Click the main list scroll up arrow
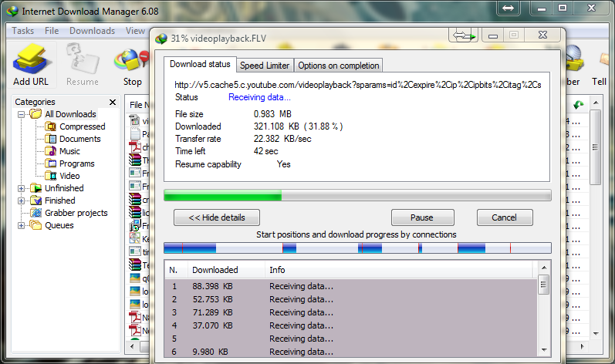 [596, 103]
